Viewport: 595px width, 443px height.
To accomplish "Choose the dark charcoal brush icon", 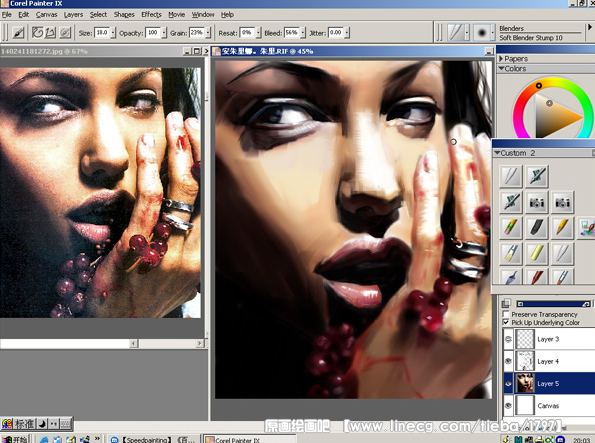I will tap(536, 227).
